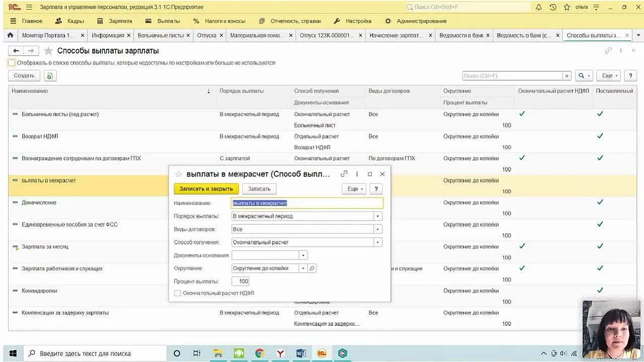Add dialog to favorites with star icon
Image resolution: width=644 pixels, height=362 pixels.
click(179, 174)
